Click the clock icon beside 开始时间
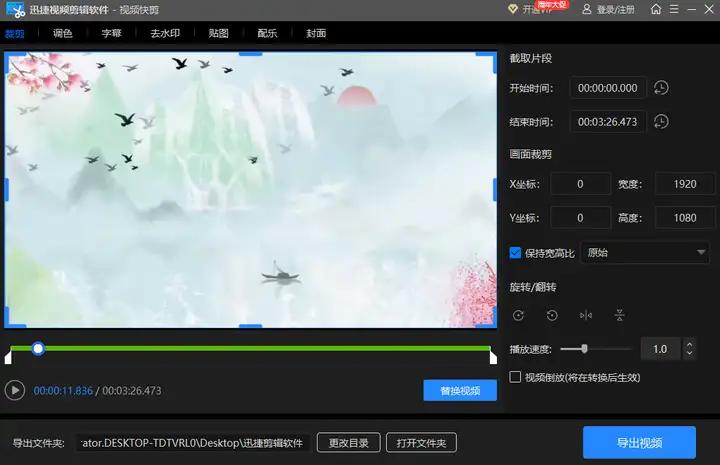The height and width of the screenshot is (465, 720). coord(661,88)
